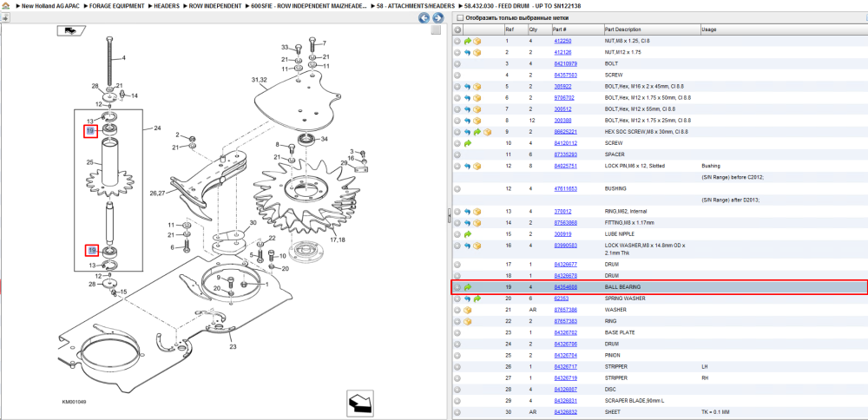Open part number 84326702 link

pyautogui.click(x=566, y=332)
